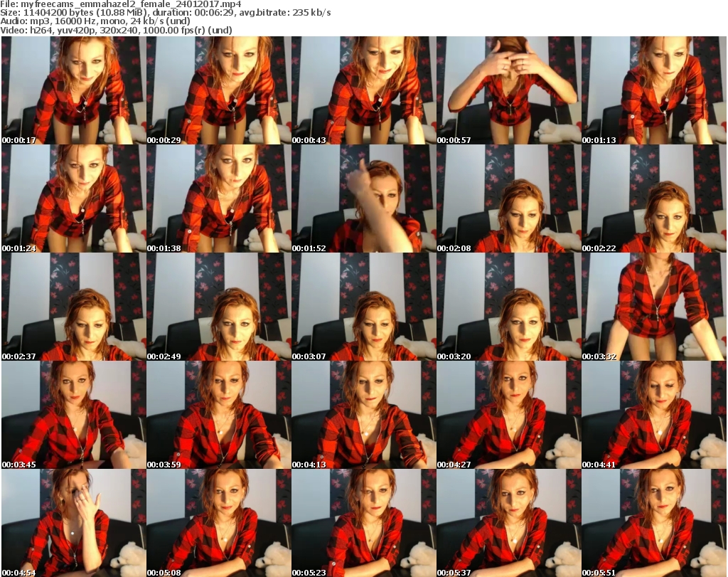The width and height of the screenshot is (728, 577).
Task: Click the frame at 00:04:41
Action: pos(654,415)
